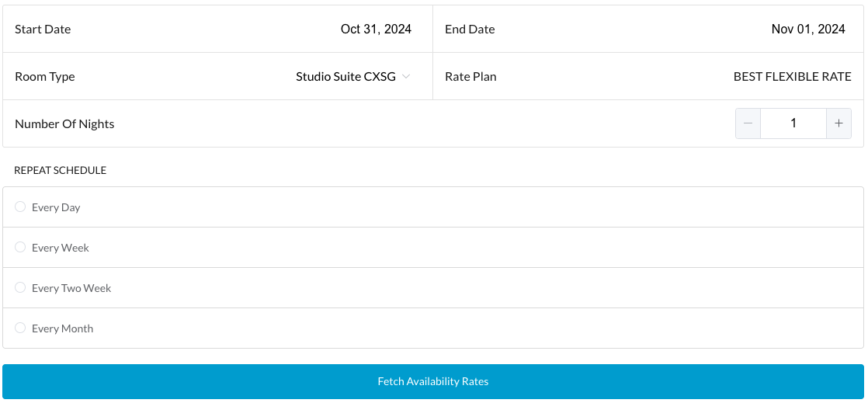The image size is (868, 403).
Task: Open the Studio Suite CXSG dropdown
Action: (x=345, y=77)
